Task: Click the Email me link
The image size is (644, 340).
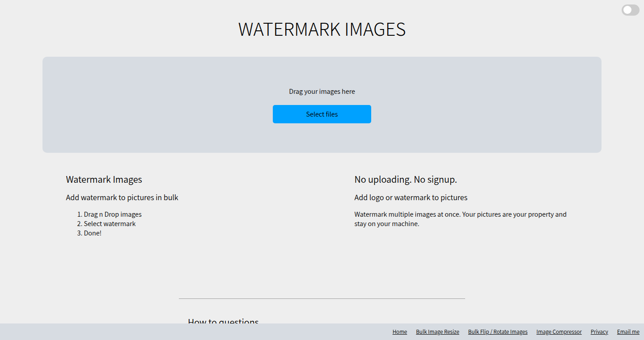Action: coord(628,332)
